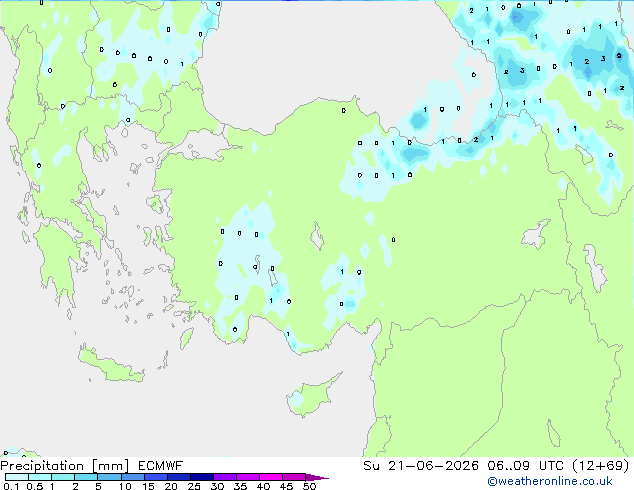
Task: Click the '0.1' legend scale label
Action: pos(11,486)
